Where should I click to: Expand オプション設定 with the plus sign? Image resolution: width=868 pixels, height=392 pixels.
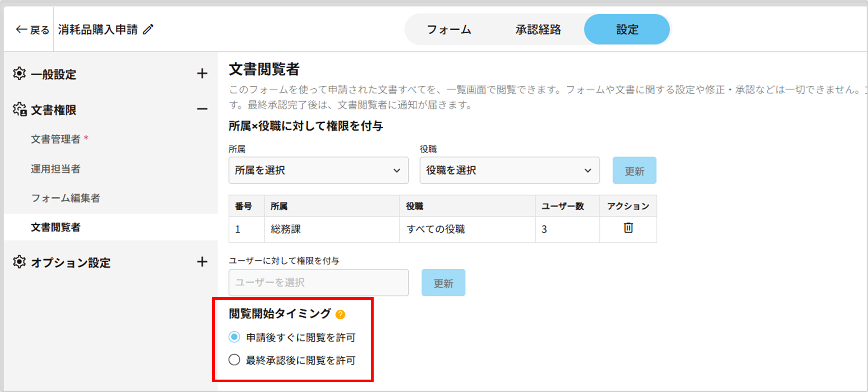click(x=202, y=262)
